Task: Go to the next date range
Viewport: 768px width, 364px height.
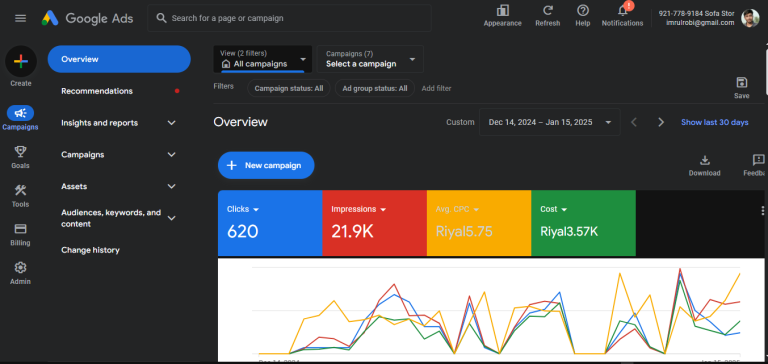Action: pos(661,122)
